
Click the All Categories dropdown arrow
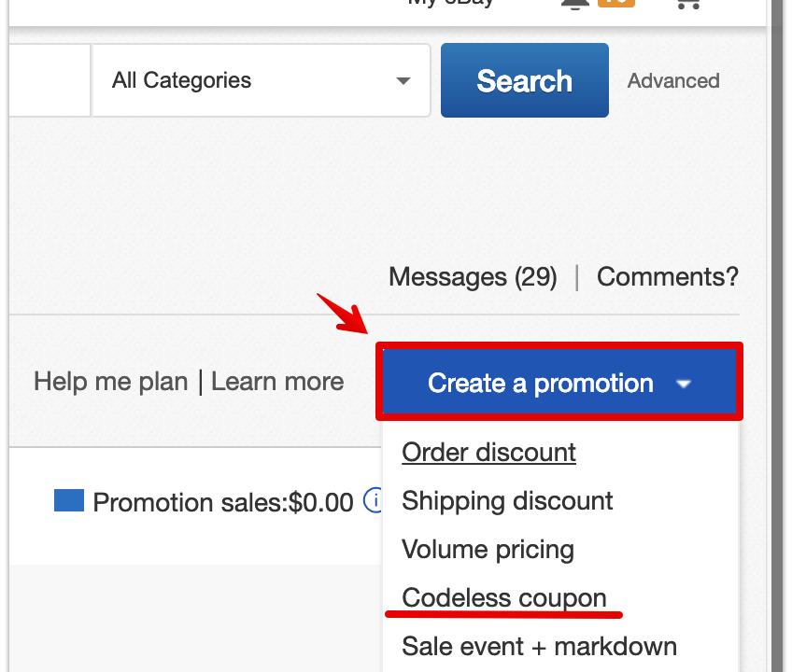403,81
